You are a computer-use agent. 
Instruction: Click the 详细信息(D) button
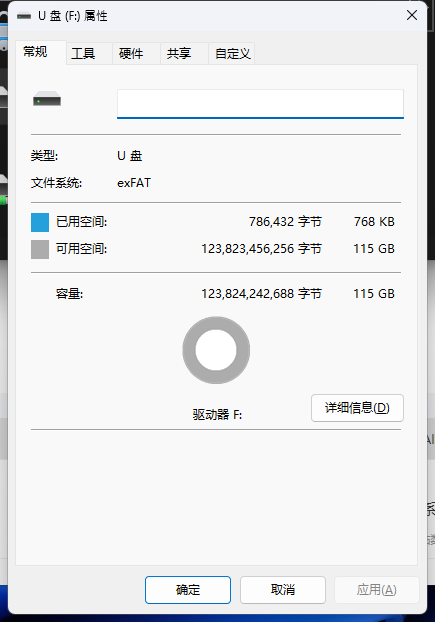(357, 408)
